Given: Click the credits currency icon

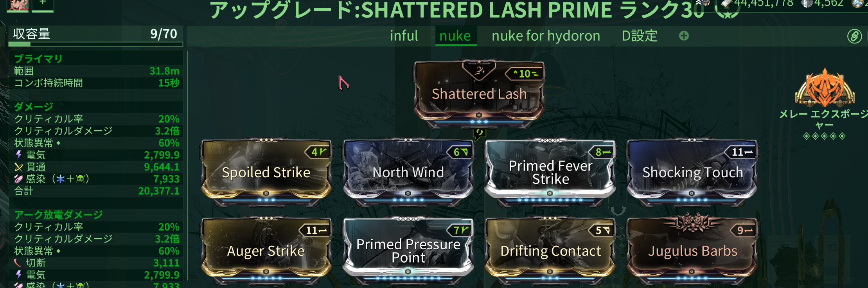Looking at the screenshot, I should 726,4.
